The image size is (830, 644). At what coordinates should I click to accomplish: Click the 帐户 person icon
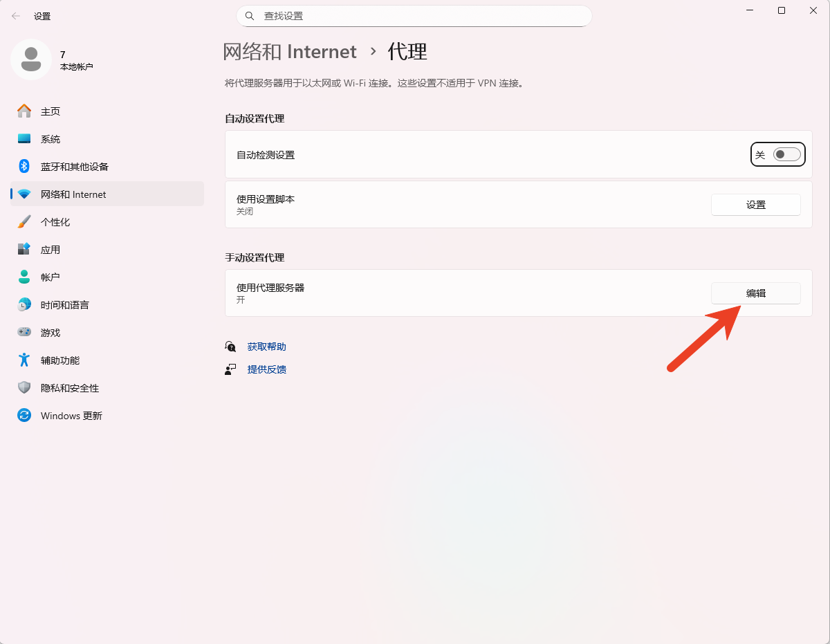[x=24, y=277]
